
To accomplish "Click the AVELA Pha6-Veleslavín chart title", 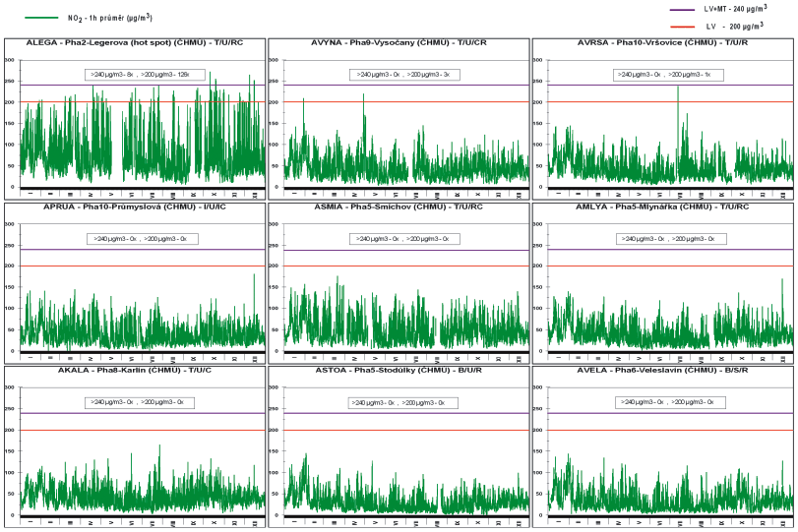I will 662,371.
